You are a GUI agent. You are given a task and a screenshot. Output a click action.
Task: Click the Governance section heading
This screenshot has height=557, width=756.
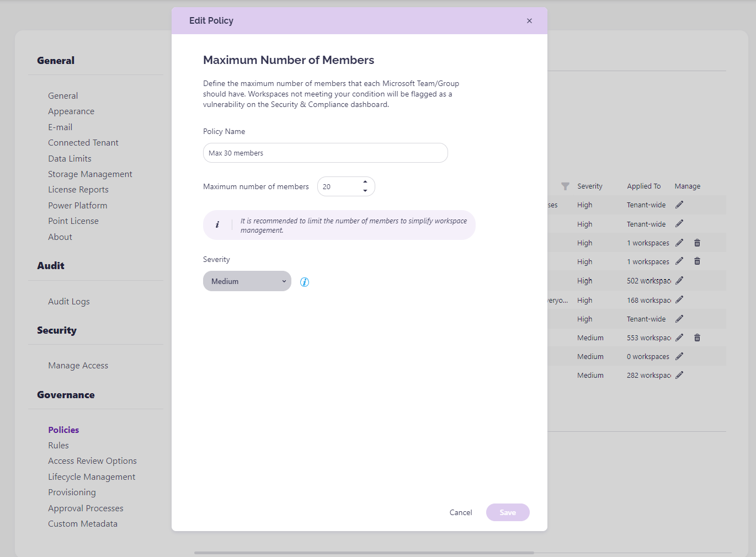(x=66, y=395)
